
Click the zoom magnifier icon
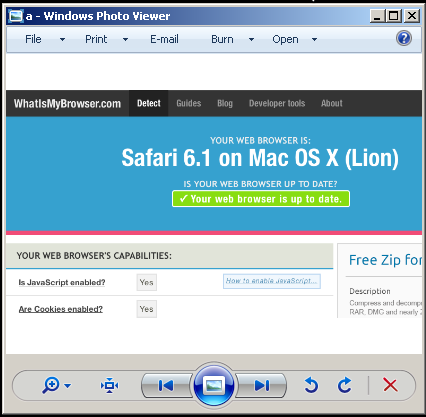(x=51, y=386)
